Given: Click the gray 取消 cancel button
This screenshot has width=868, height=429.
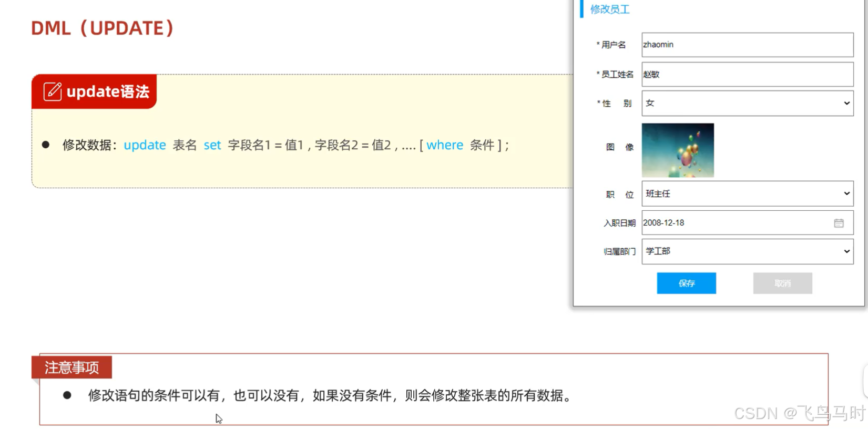Looking at the screenshot, I should (782, 283).
